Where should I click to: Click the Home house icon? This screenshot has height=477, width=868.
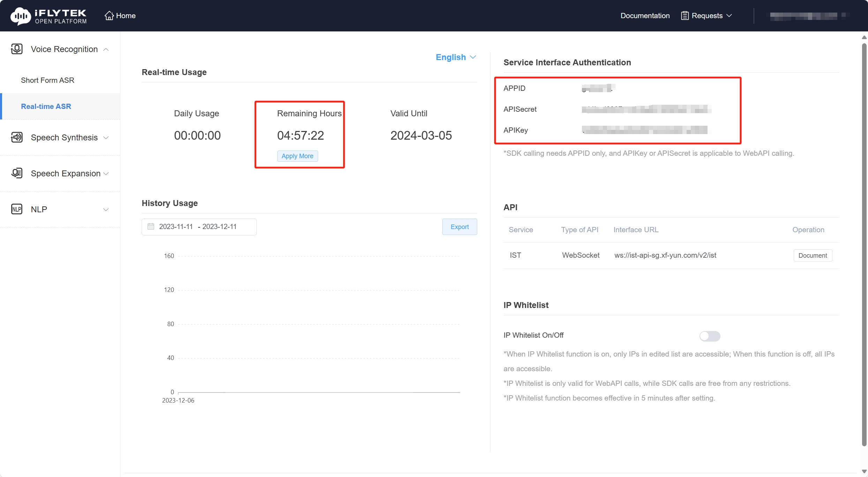tap(109, 16)
